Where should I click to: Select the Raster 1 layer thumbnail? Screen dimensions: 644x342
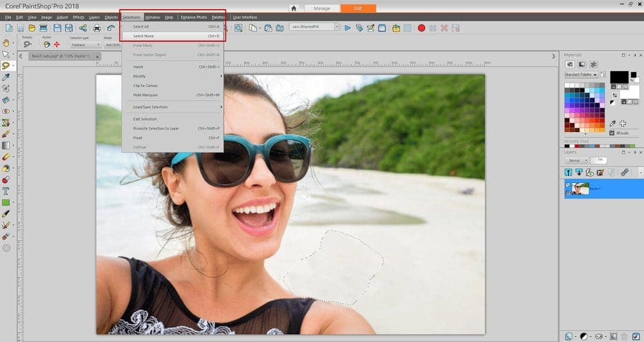point(580,188)
